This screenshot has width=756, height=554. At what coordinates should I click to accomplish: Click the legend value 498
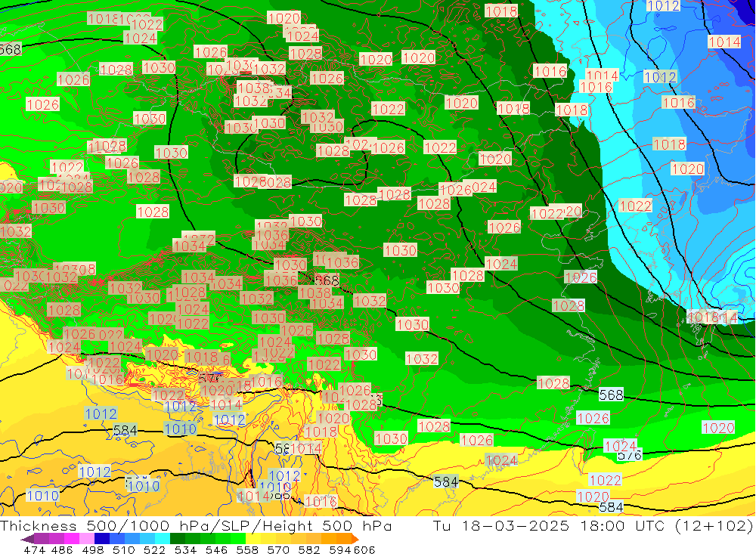pyautogui.click(x=93, y=549)
